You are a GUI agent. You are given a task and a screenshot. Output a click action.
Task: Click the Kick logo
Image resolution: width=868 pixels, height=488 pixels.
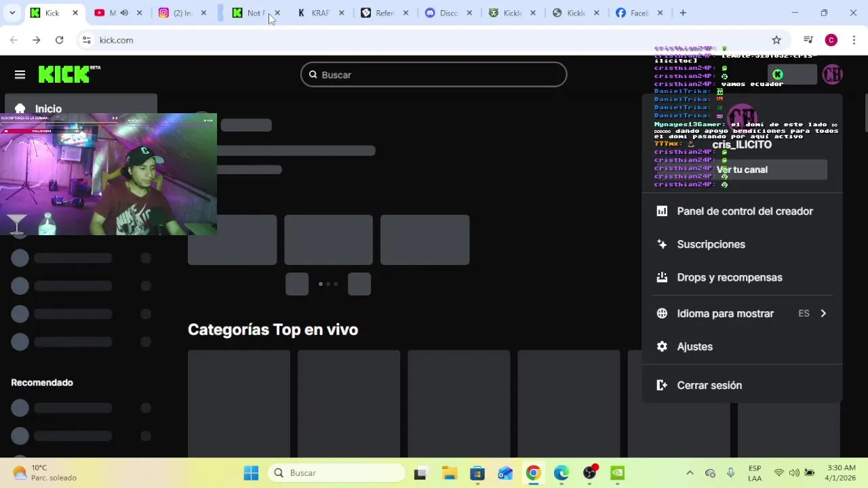click(69, 74)
